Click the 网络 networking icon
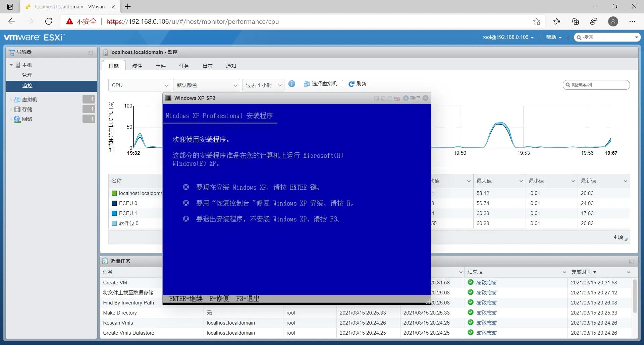The height and width of the screenshot is (345, 644). (17, 119)
